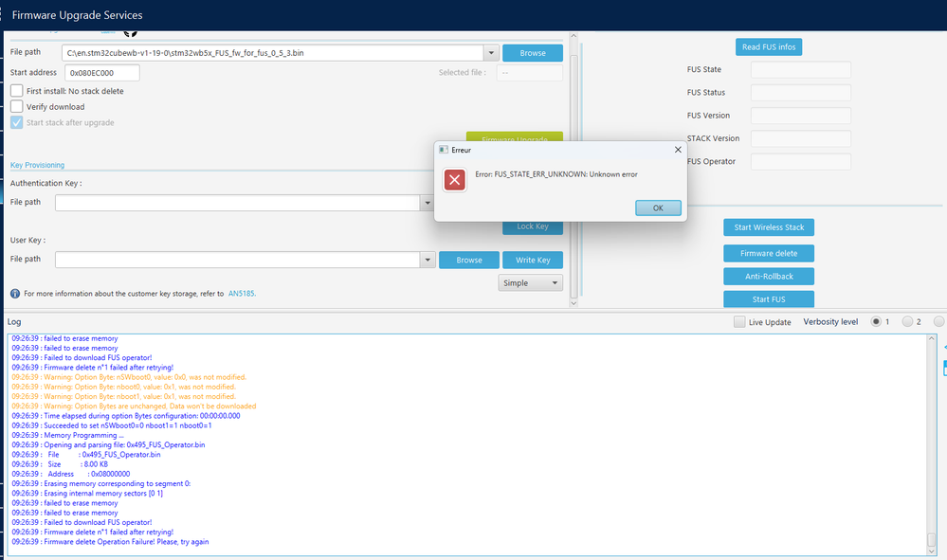Image resolution: width=947 pixels, height=560 pixels.
Task: Close the Erreur dialog with X
Action: (x=678, y=150)
